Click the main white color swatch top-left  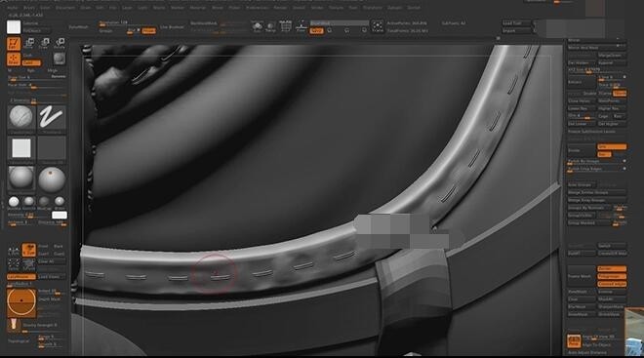click(x=14, y=26)
